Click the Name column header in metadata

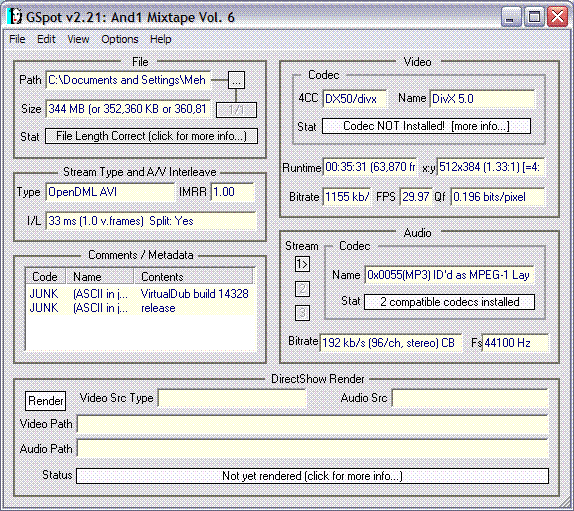pyautogui.click(x=100, y=277)
